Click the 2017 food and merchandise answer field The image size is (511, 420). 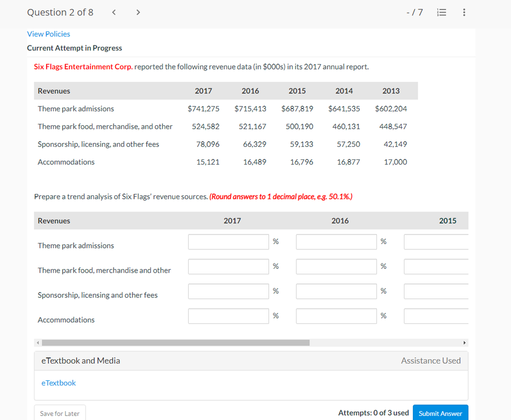228,266
